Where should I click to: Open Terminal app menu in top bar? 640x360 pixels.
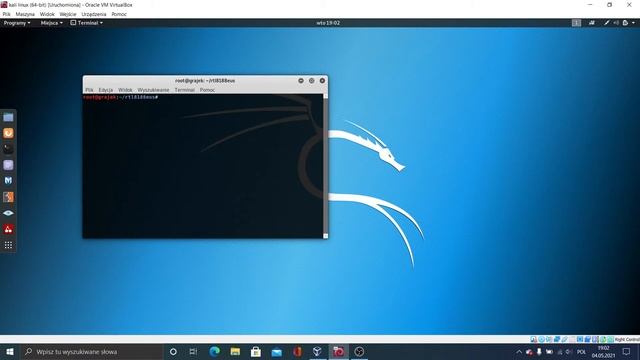pyautogui.click(x=87, y=23)
